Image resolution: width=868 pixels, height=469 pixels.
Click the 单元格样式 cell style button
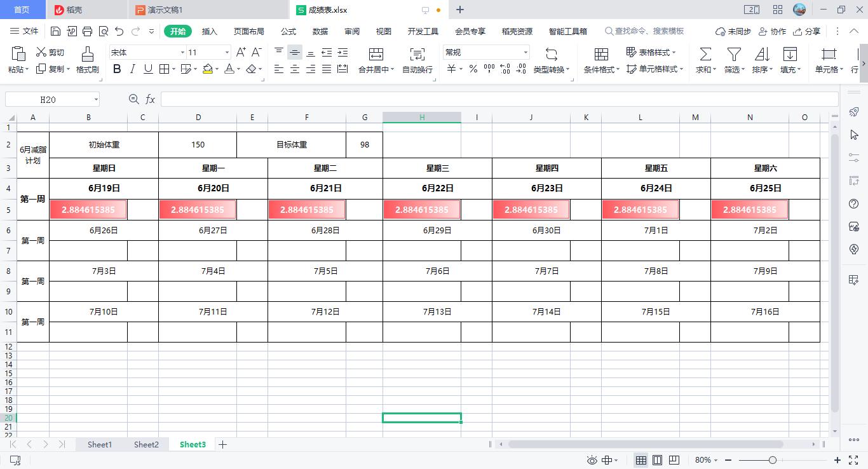tap(654, 69)
